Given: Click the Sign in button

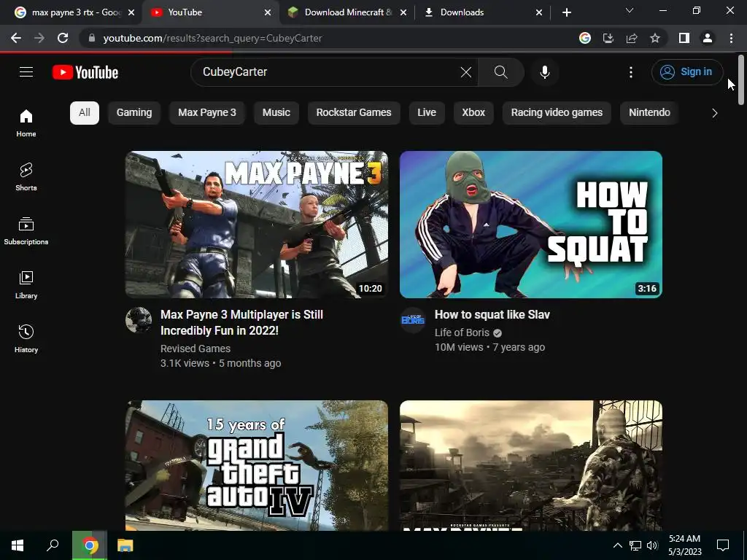Looking at the screenshot, I should 687,72.
